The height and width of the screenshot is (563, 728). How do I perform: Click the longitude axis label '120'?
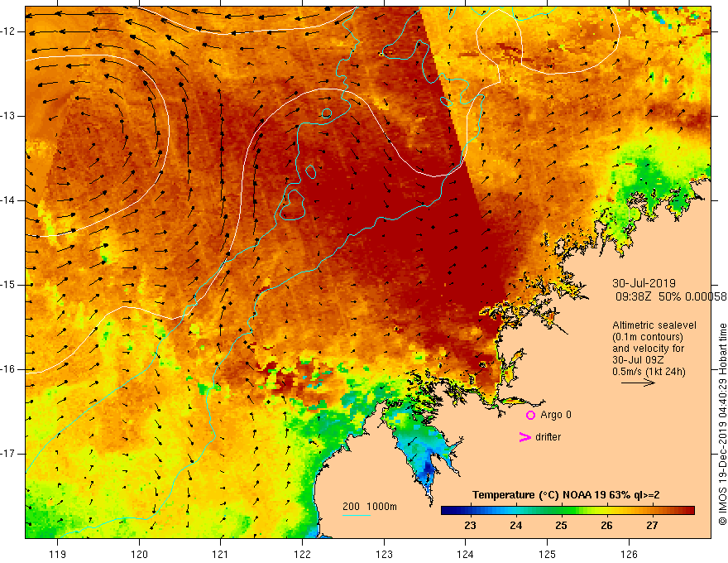click(x=139, y=554)
